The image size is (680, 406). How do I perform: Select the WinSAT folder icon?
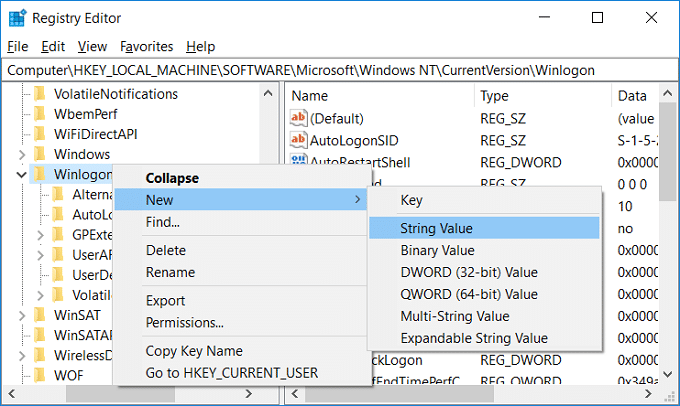click(40, 315)
